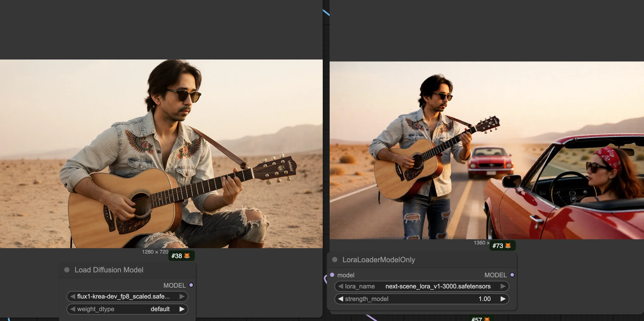Viewport: 644px width, 321px height.
Task: Collapse the LoraLoaderModelOnly node via its title circle
Action: 335,260
